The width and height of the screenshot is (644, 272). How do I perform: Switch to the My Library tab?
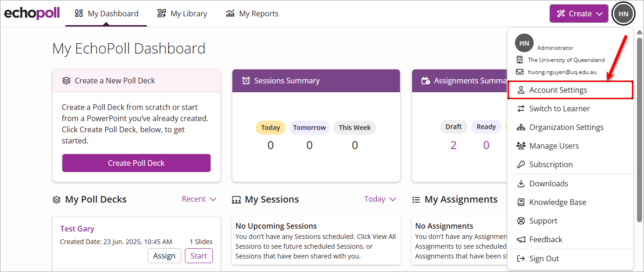coord(182,14)
